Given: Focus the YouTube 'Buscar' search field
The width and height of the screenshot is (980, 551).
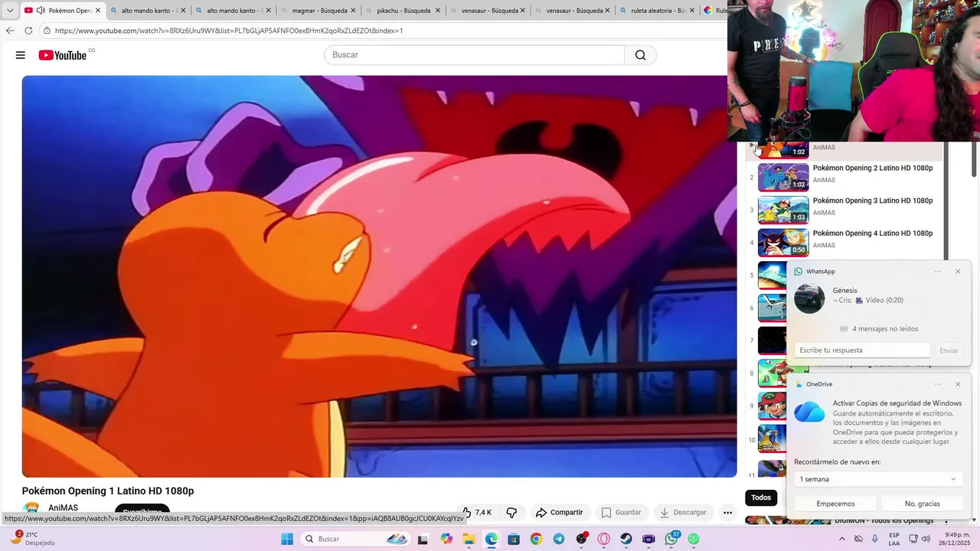Looking at the screenshot, I should [x=475, y=55].
